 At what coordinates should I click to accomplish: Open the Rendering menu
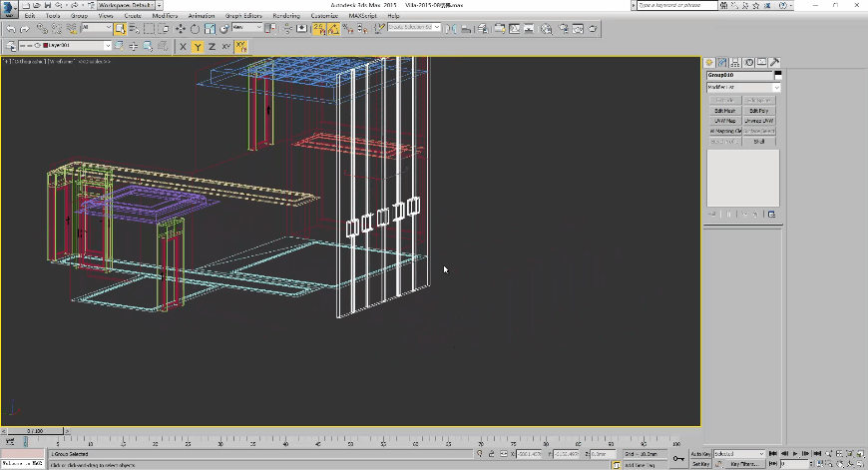point(286,17)
